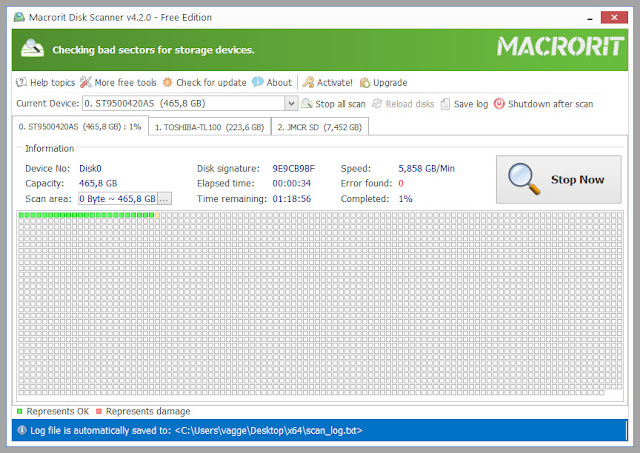640x453 pixels.
Task: Open the scan area ellipsis button
Action: click(164, 199)
